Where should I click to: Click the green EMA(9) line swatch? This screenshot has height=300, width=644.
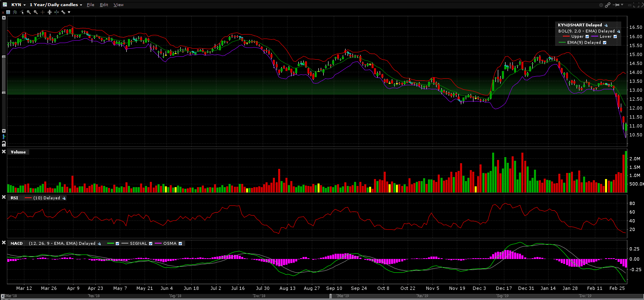pyautogui.click(x=562, y=43)
